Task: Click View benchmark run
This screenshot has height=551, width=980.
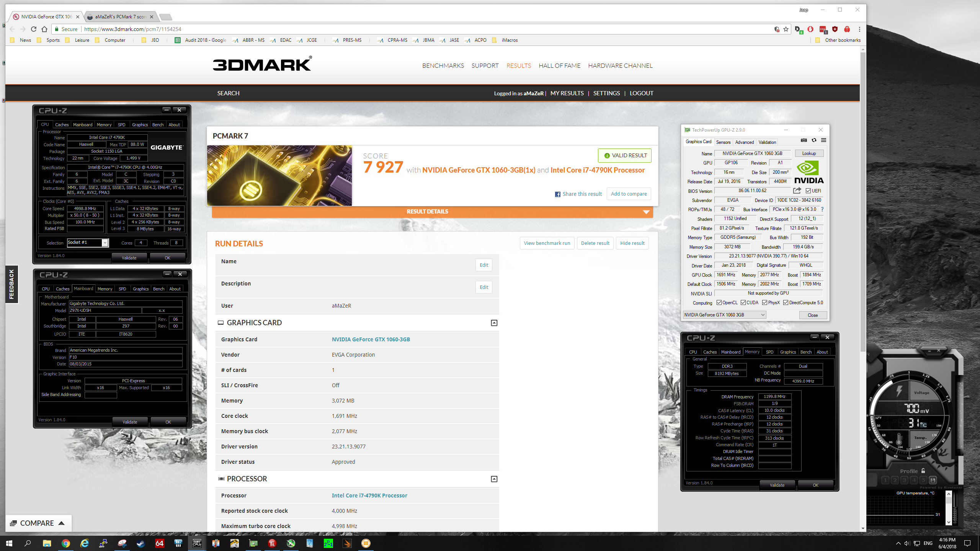Action: [x=547, y=243]
